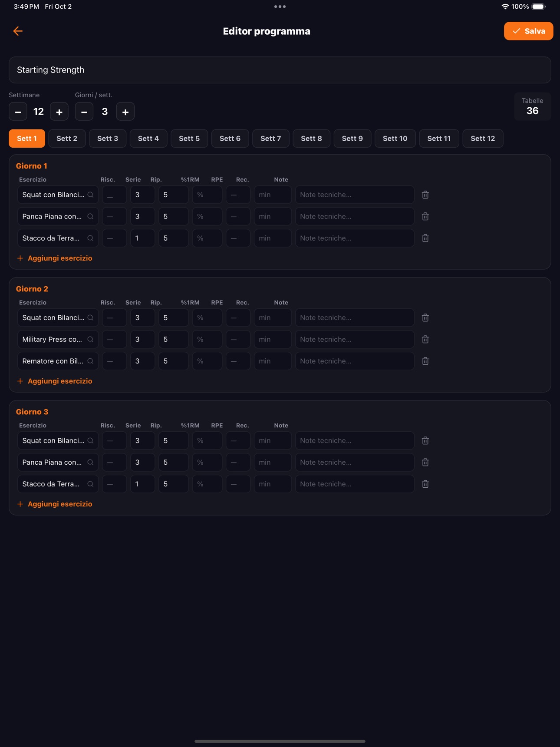Search exercise icon in Giorno 3 Stacco

pos(90,484)
